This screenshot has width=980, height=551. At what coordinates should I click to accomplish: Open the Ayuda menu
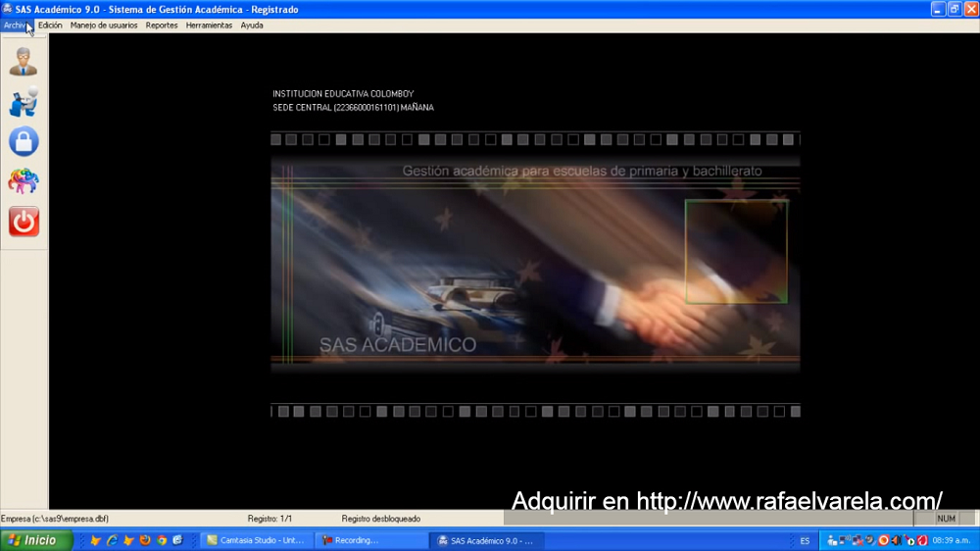252,25
